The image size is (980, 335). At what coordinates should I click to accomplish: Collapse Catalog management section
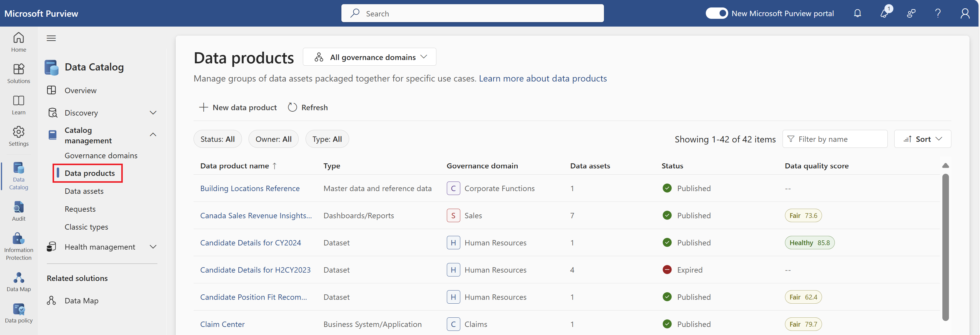click(x=153, y=135)
